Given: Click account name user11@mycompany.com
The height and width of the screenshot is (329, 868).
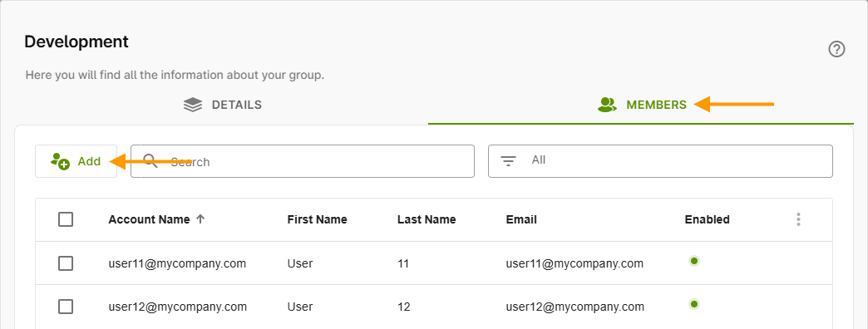Looking at the screenshot, I should click(177, 263).
